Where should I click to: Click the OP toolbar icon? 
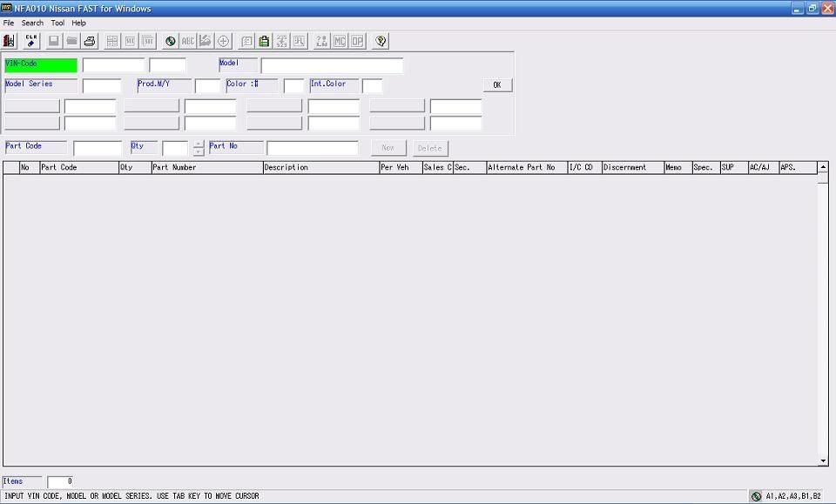click(357, 41)
